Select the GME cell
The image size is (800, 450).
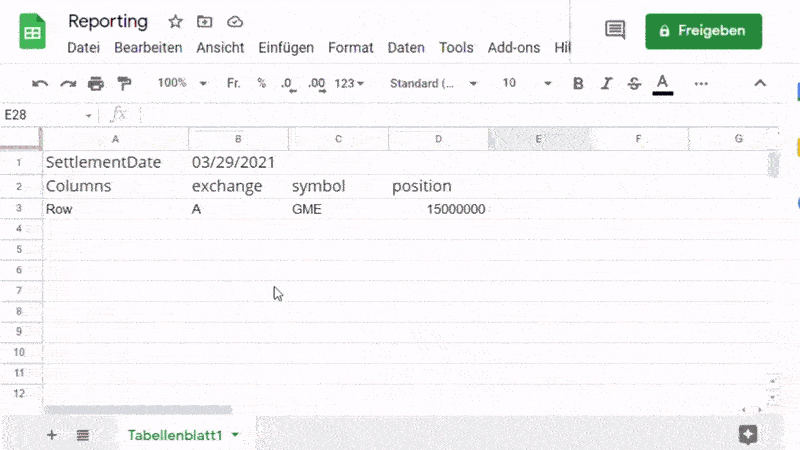[x=338, y=209]
